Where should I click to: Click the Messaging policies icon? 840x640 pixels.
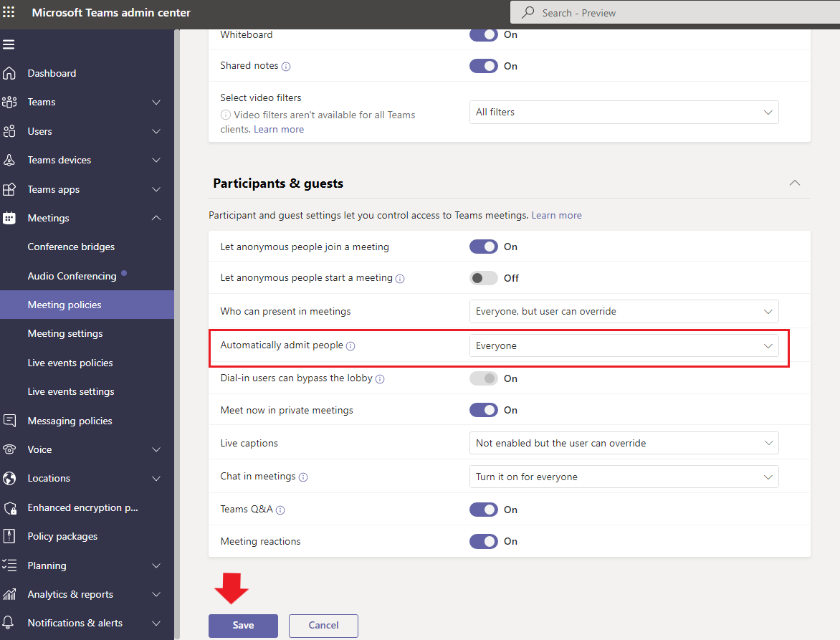pyautogui.click(x=9, y=421)
